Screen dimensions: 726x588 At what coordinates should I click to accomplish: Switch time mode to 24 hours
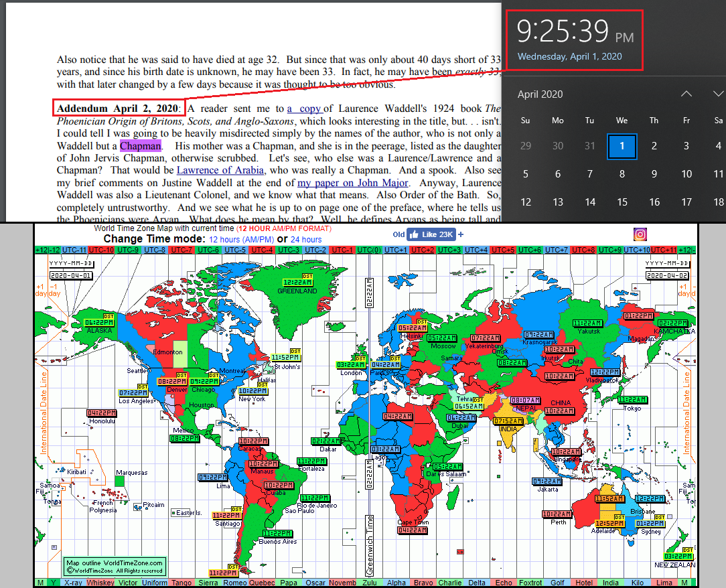click(306, 239)
